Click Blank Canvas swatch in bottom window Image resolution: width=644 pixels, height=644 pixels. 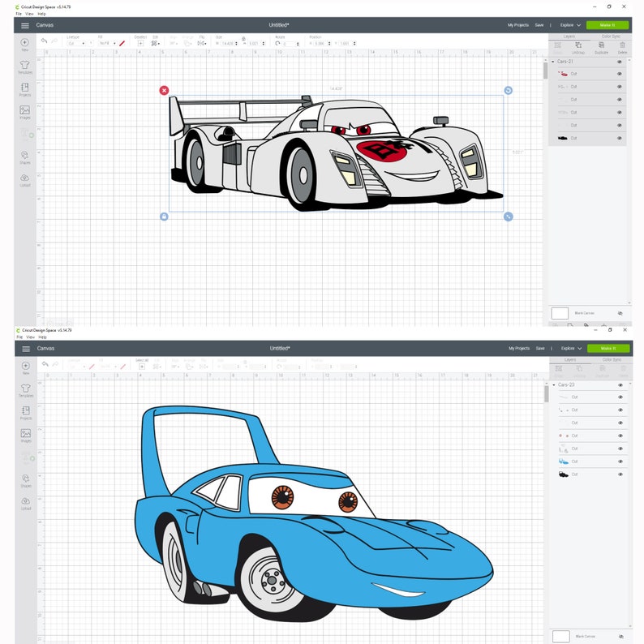tap(561, 637)
